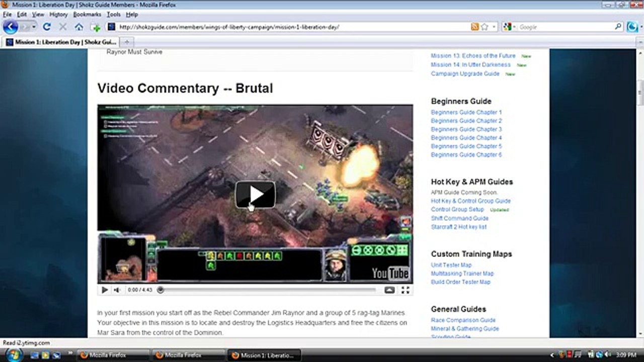Open the Bookmarks menu
Screen dimensions: 644x362
tap(87, 15)
